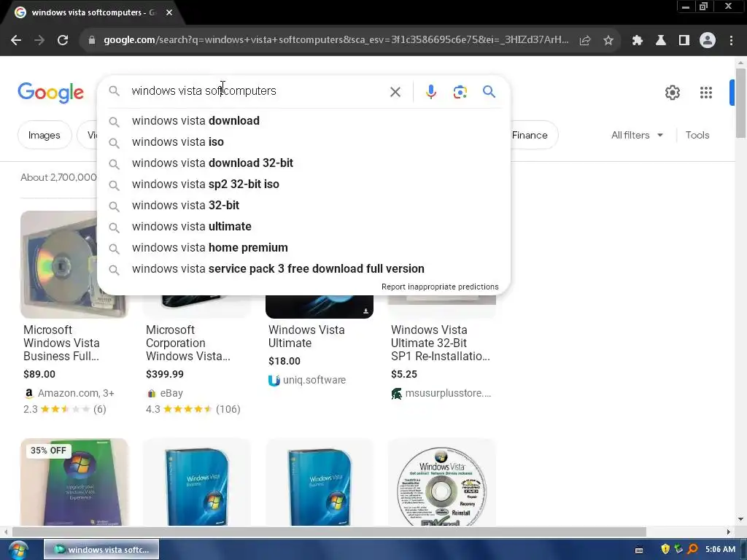Viewport: 747px width, 560px height.
Task: Clear the search box with the X
Action: tap(395, 92)
